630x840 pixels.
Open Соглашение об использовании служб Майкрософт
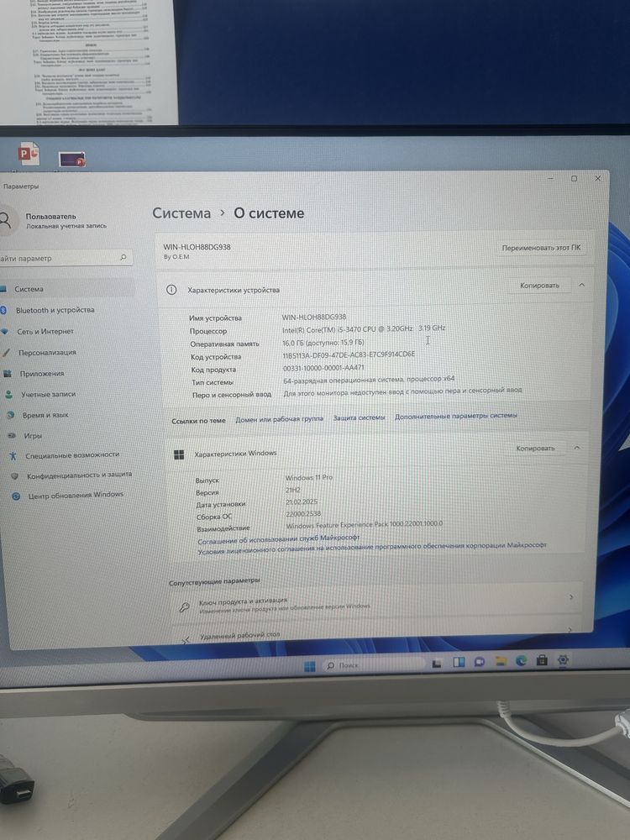279,538
